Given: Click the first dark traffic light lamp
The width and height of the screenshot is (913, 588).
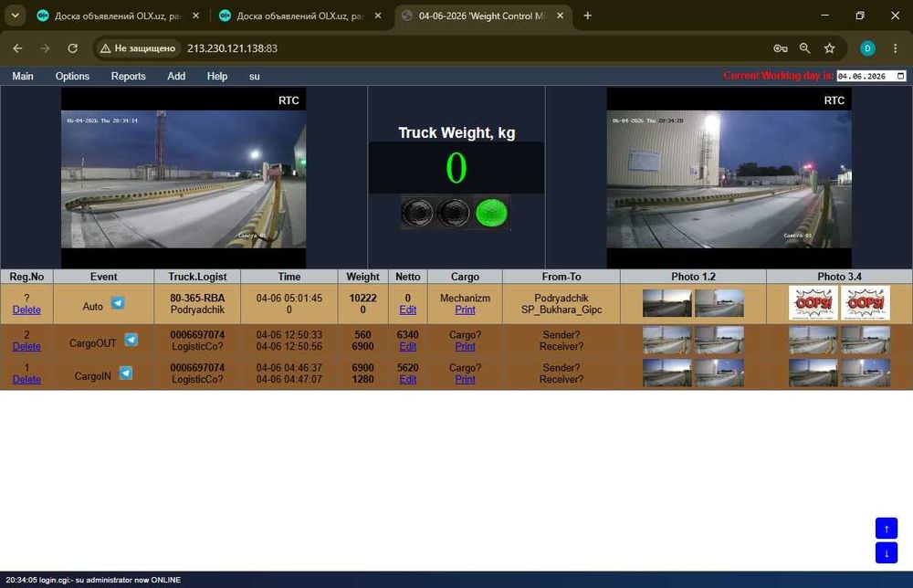Looking at the screenshot, I should [417, 213].
